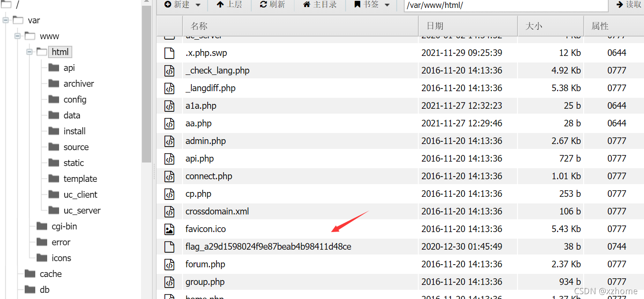Click the code icon of admin.php
This screenshot has height=299, width=644.
169,141
